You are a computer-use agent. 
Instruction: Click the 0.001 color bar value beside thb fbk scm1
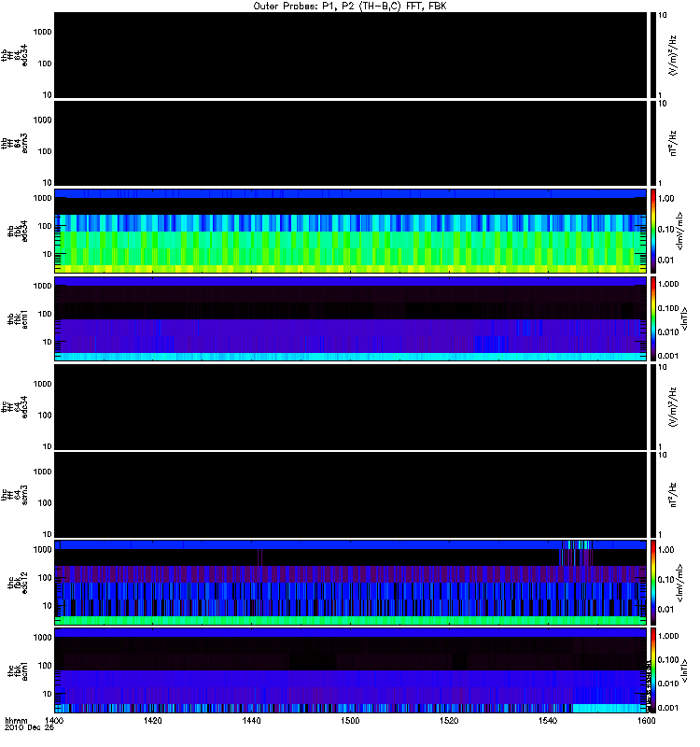(668, 356)
